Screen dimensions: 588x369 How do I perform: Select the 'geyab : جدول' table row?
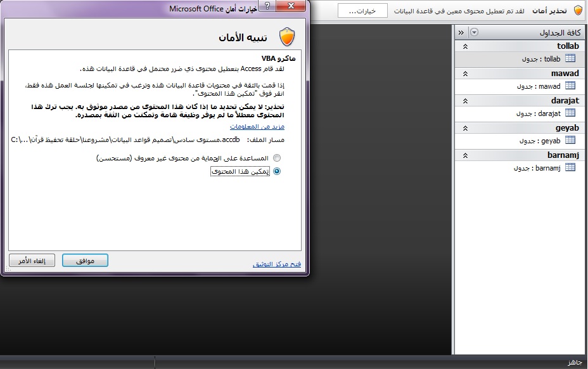pos(520,140)
